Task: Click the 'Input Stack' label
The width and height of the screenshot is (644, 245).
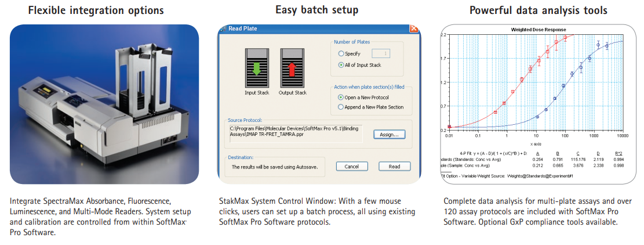Action: (x=257, y=92)
